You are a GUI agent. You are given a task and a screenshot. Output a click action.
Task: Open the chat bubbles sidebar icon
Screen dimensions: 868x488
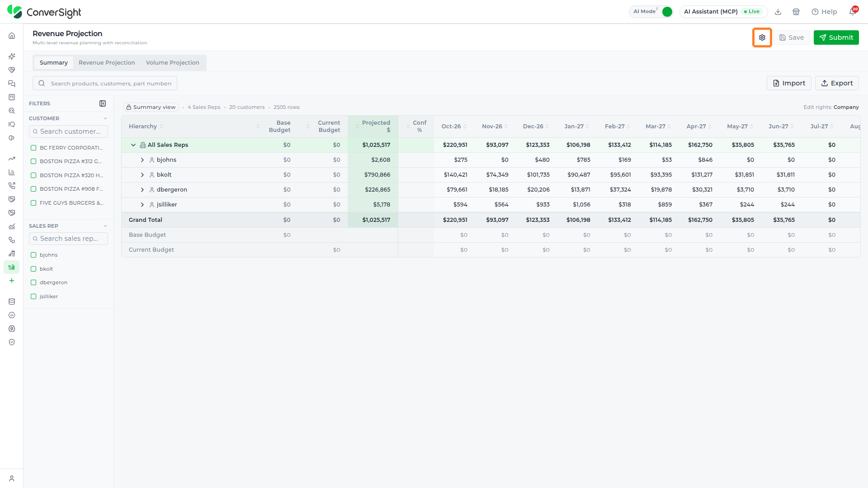click(12, 84)
